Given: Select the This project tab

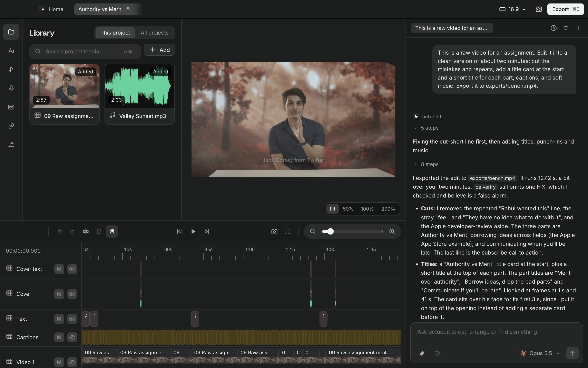Looking at the screenshot, I should pyautogui.click(x=115, y=33).
